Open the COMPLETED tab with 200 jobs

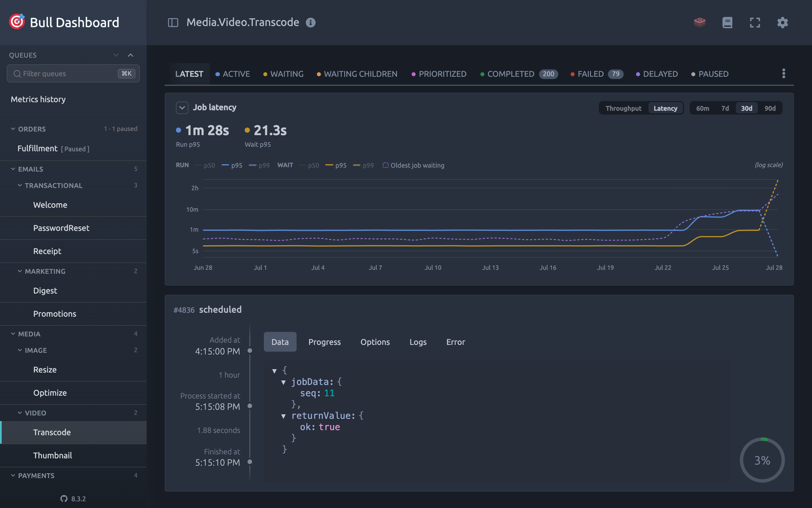[x=519, y=74]
